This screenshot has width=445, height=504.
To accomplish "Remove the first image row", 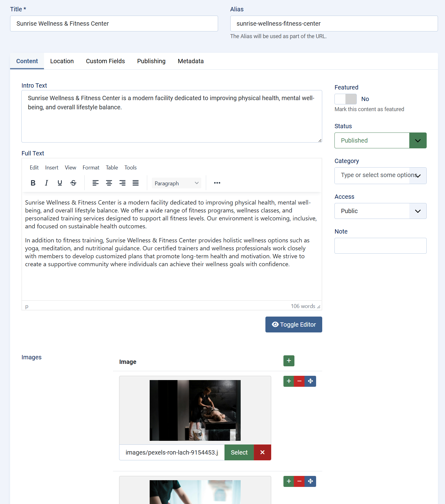I will 299,381.
